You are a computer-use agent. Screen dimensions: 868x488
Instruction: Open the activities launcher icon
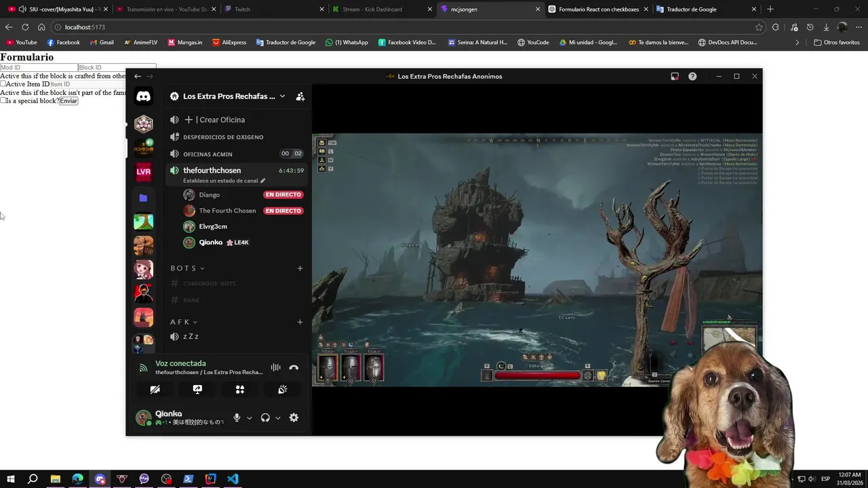(x=239, y=390)
